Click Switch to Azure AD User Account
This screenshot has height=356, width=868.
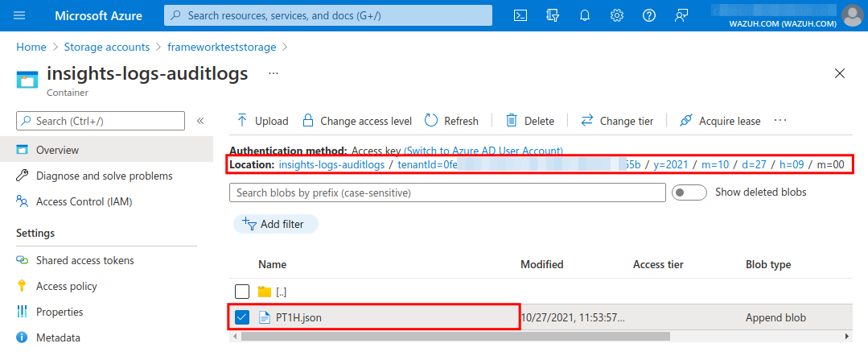click(x=483, y=151)
